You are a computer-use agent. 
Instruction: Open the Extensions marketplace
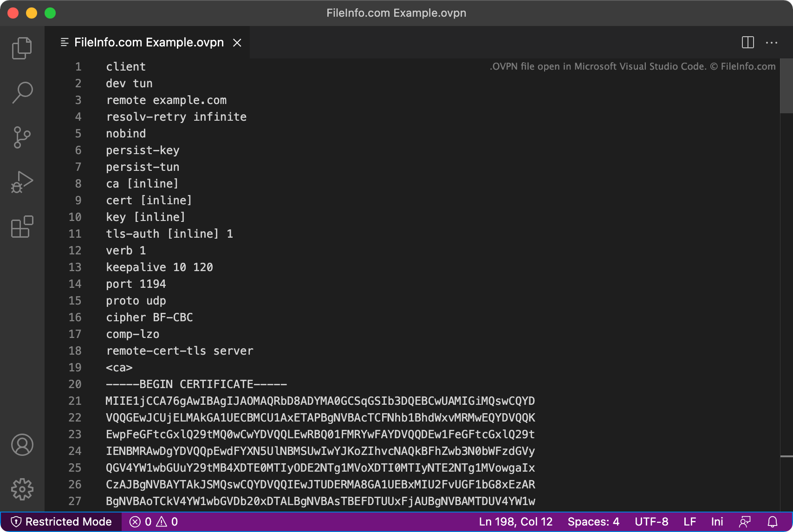coord(22,227)
